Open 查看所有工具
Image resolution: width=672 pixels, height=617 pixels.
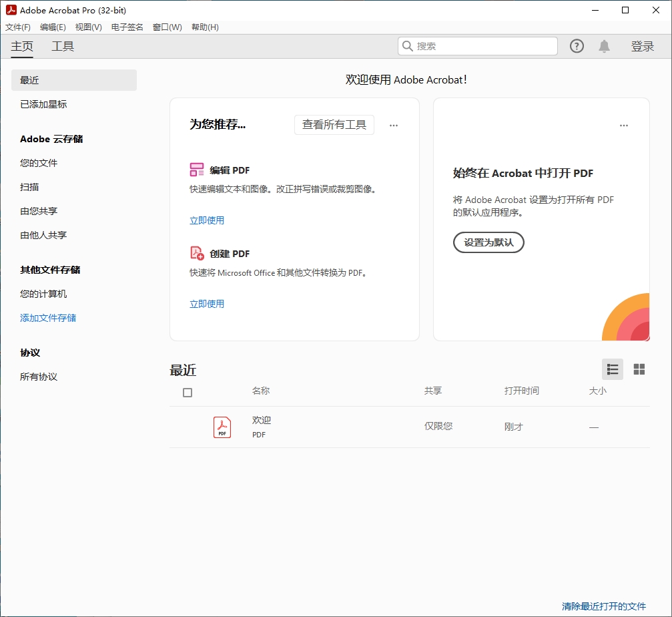click(x=334, y=125)
